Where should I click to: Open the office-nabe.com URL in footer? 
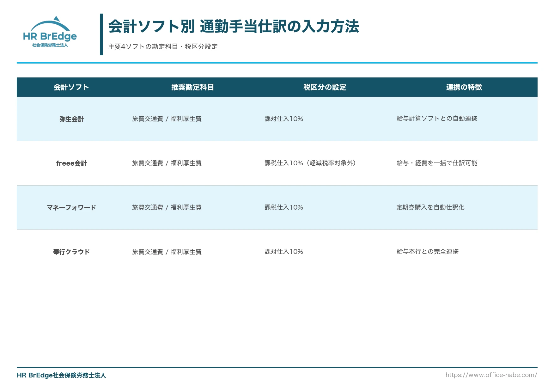click(x=491, y=375)
